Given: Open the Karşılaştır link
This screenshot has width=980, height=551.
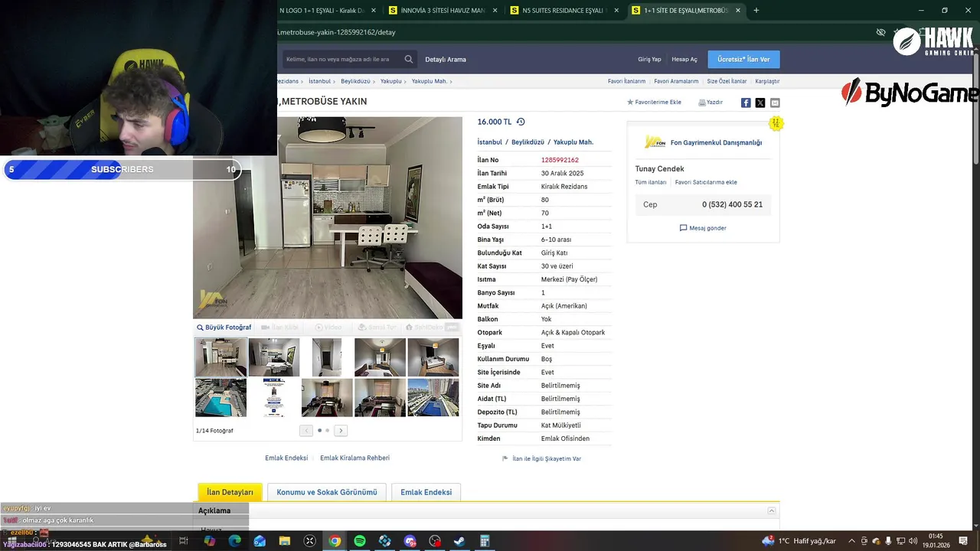Looking at the screenshot, I should coord(767,81).
